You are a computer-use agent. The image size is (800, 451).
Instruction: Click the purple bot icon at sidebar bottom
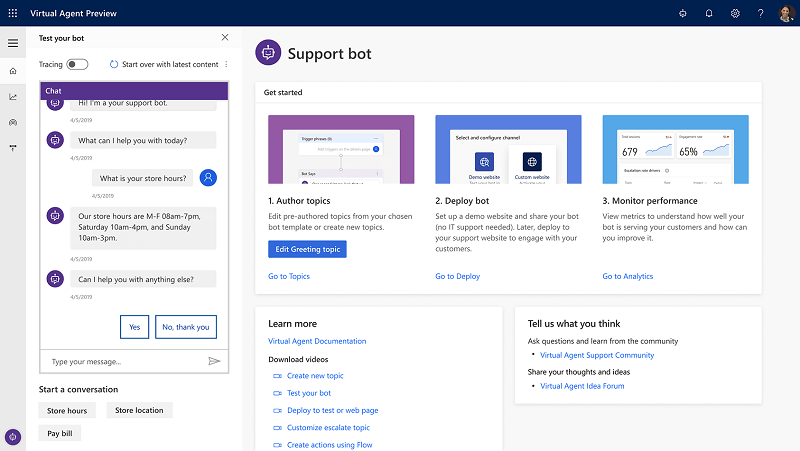[13, 437]
